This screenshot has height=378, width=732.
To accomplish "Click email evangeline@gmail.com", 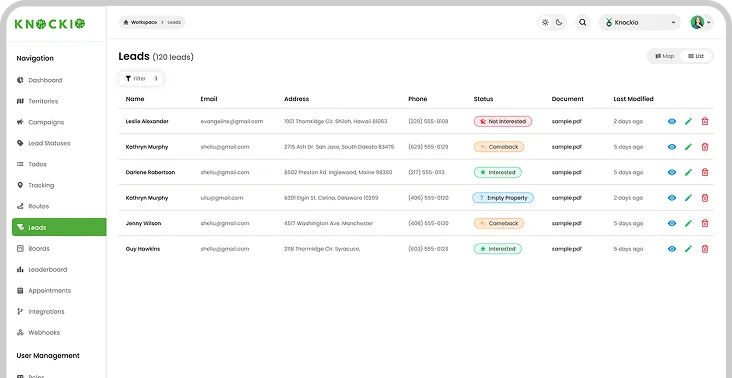I will coord(232,121).
